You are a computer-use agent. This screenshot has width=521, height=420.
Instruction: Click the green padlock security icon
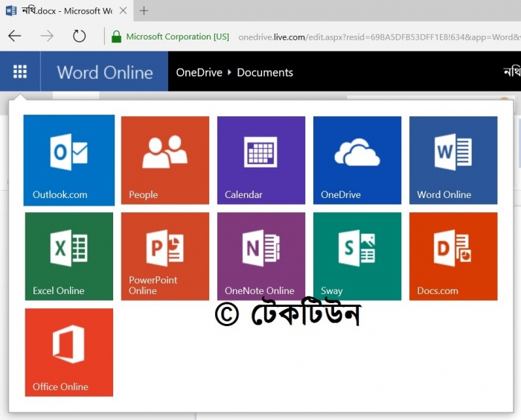tap(116, 36)
